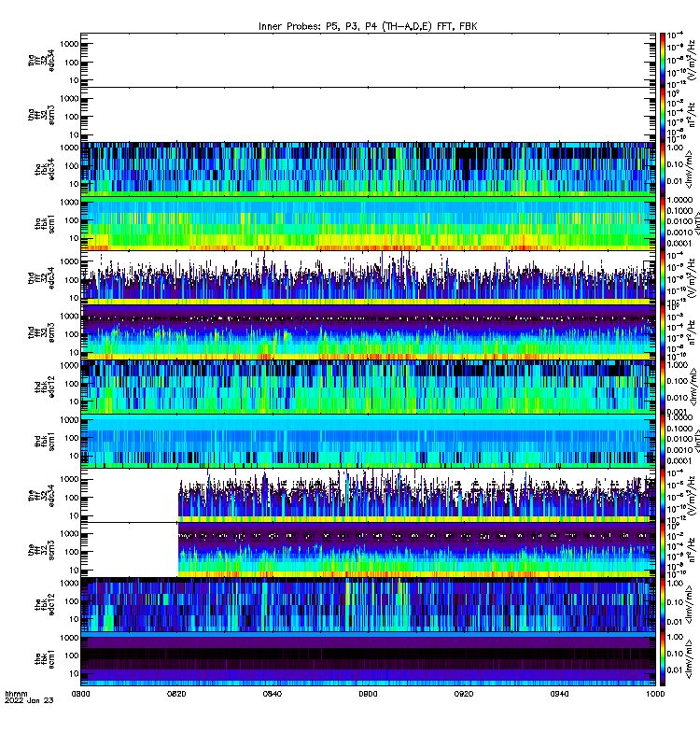The width and height of the screenshot is (700, 747).
Task: Select the 'the fff 32 scm3' panel label
Action: 41,550
